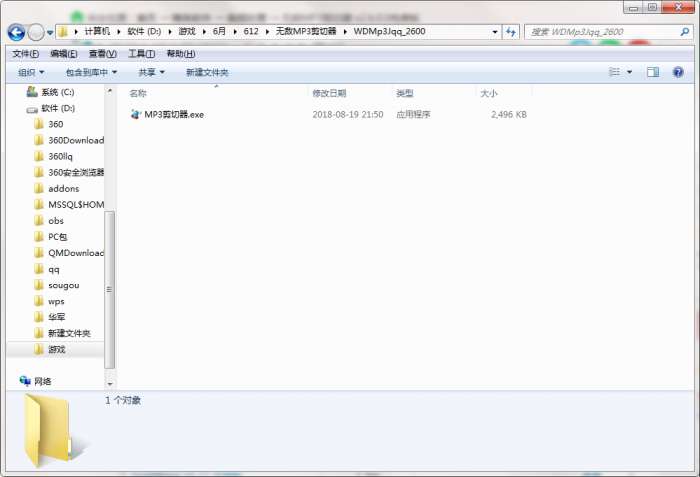Click navigation pane scrollbar up arrow
This screenshot has width=700, height=477.
coord(110,91)
